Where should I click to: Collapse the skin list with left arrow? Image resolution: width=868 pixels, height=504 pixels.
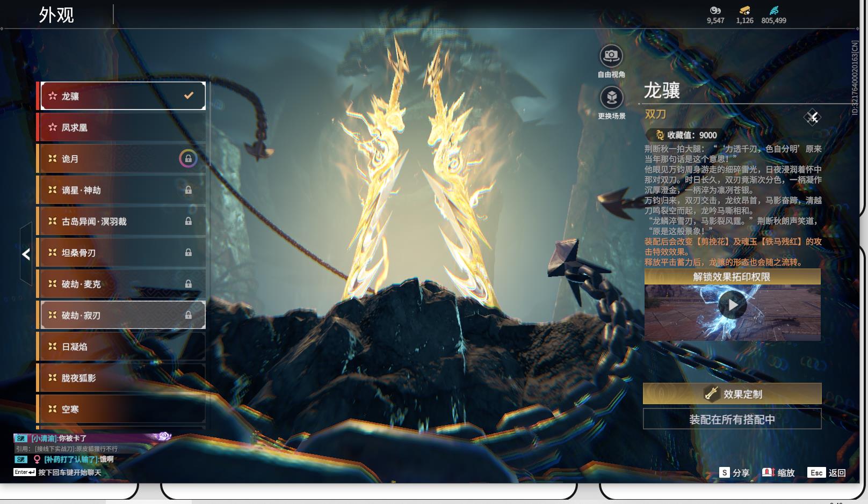26,254
